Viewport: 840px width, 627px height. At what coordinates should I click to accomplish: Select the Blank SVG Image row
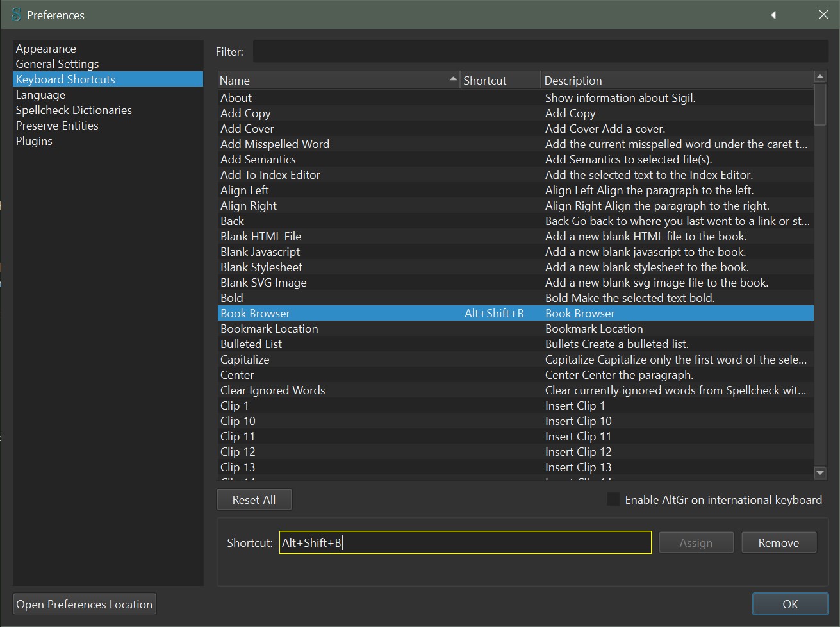(515, 283)
